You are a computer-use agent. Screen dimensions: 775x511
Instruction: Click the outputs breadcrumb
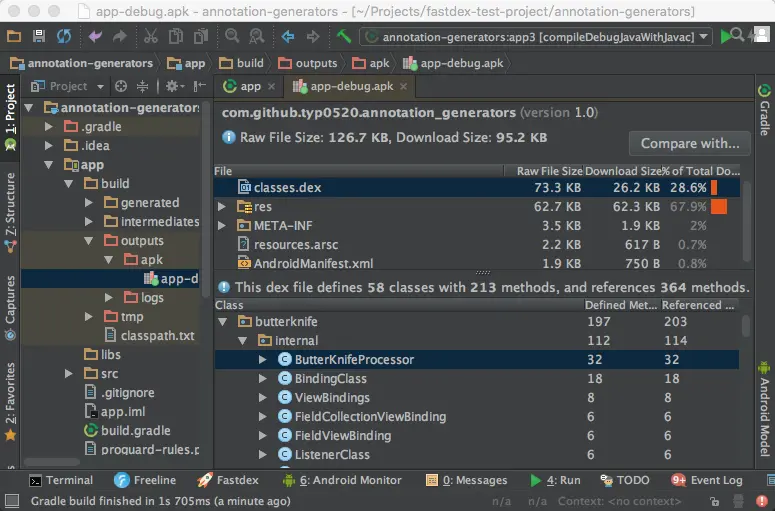tap(308, 63)
